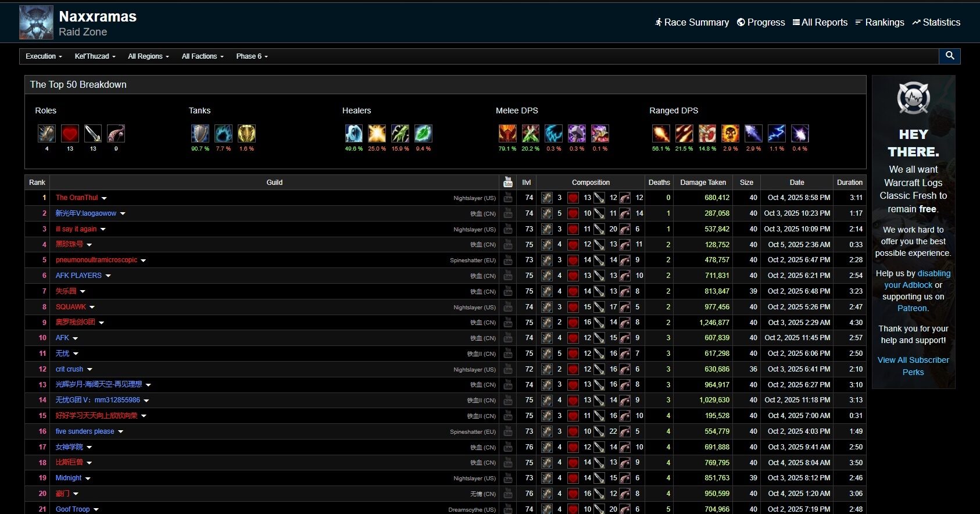The height and width of the screenshot is (514, 980).
Task: Expand the Phase 6 dropdown
Action: coord(252,56)
